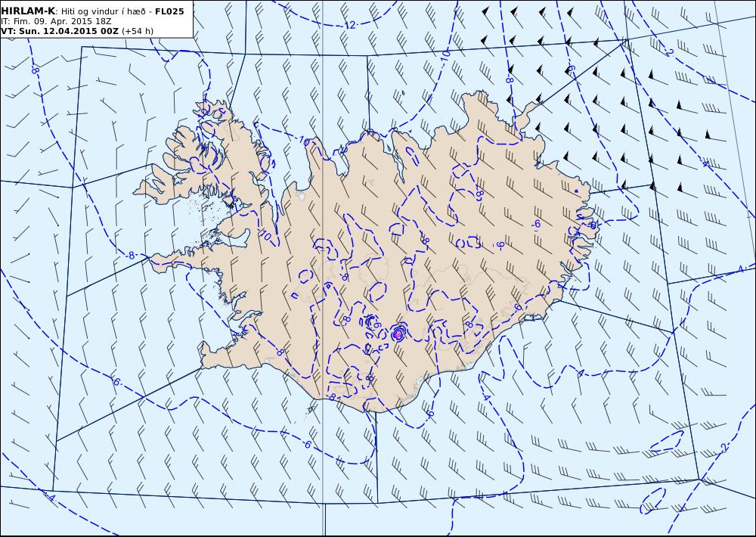Click the 'VT: Sun. 12.04.2015 00Z' valid time
Screen dimensions: 756x537
(x=60, y=31)
